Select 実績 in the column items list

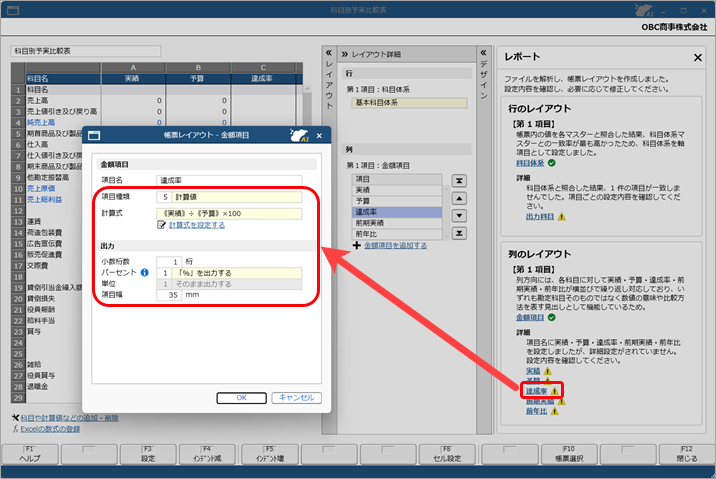coord(397,190)
